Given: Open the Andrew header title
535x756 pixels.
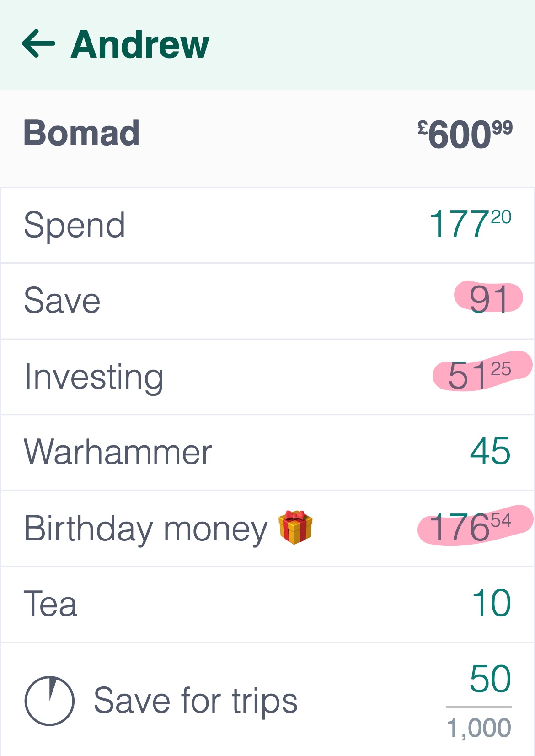Looking at the screenshot, I should (140, 44).
